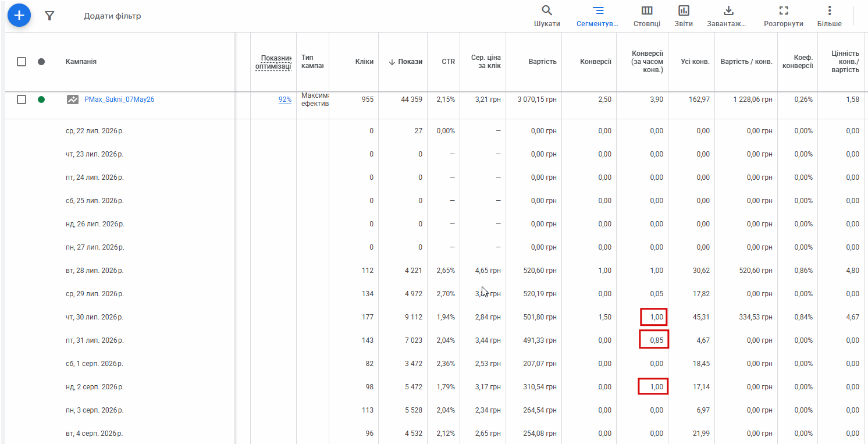Click date row 'нд, 2 серп. 2026 р.'
Image resolution: width=868 pixels, height=444 pixels.
[95, 387]
